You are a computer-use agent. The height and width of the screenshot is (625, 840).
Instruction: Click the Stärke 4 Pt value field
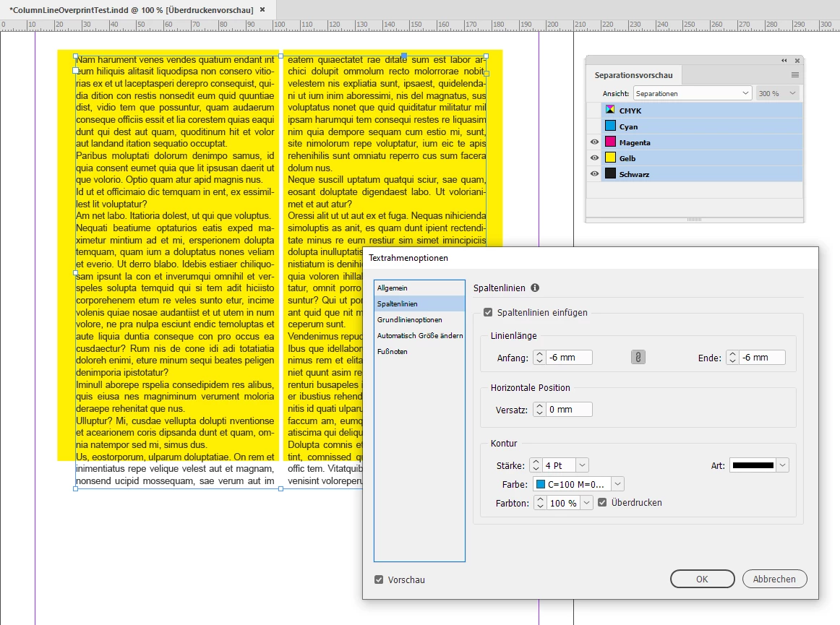(x=560, y=465)
